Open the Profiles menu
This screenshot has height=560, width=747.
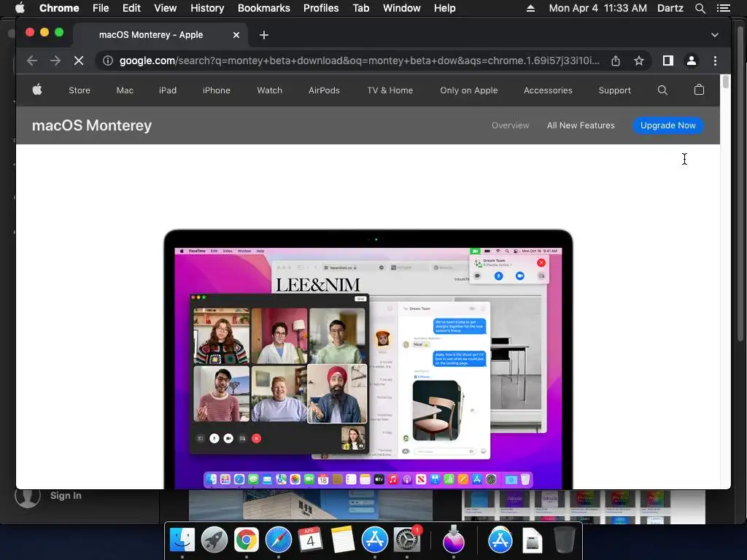click(x=321, y=8)
